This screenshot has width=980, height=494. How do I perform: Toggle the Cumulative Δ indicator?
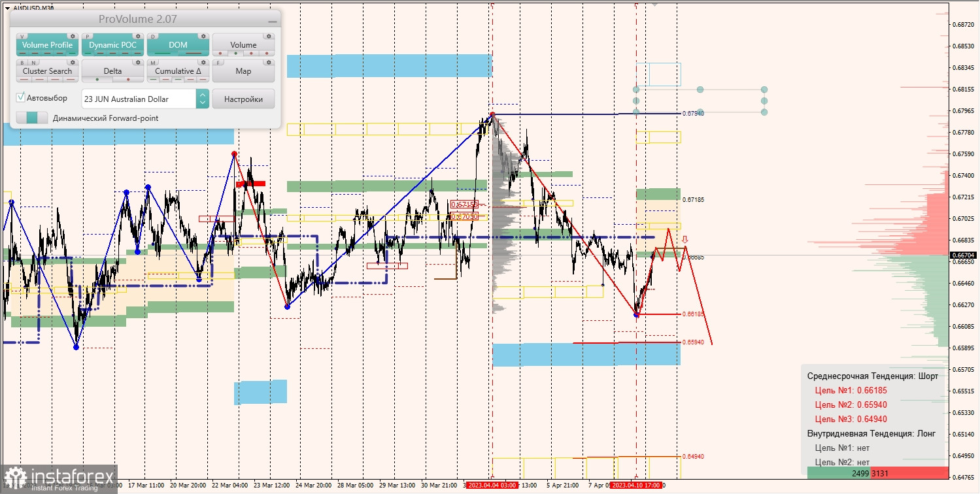tap(178, 71)
